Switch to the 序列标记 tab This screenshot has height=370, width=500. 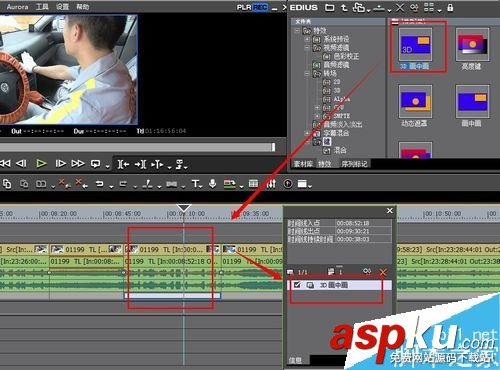point(354,164)
